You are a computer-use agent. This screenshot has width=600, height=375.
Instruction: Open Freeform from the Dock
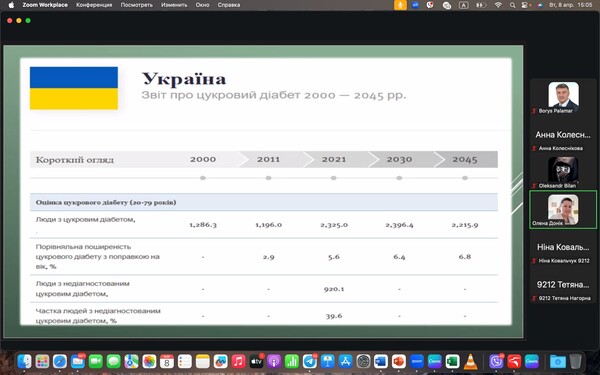(220, 361)
